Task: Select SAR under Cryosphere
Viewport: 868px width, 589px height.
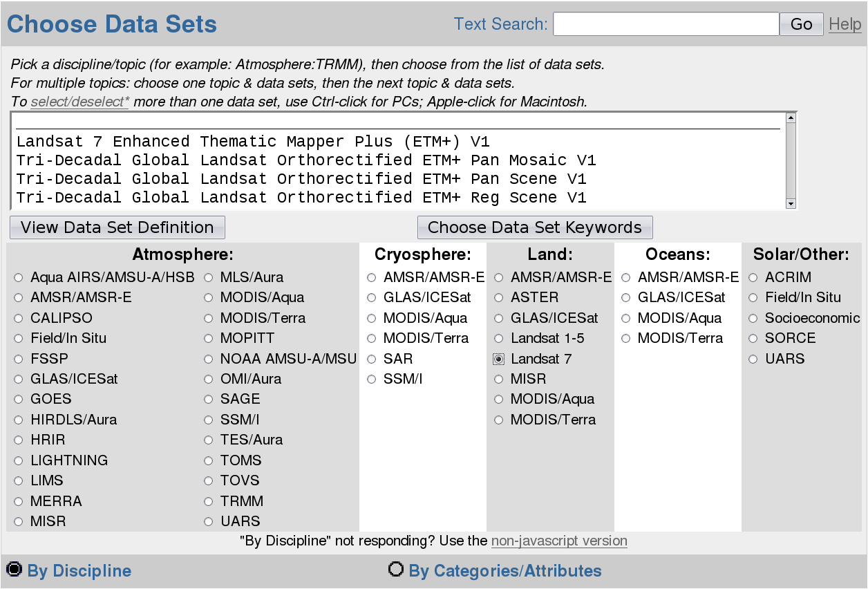Action: (x=372, y=359)
